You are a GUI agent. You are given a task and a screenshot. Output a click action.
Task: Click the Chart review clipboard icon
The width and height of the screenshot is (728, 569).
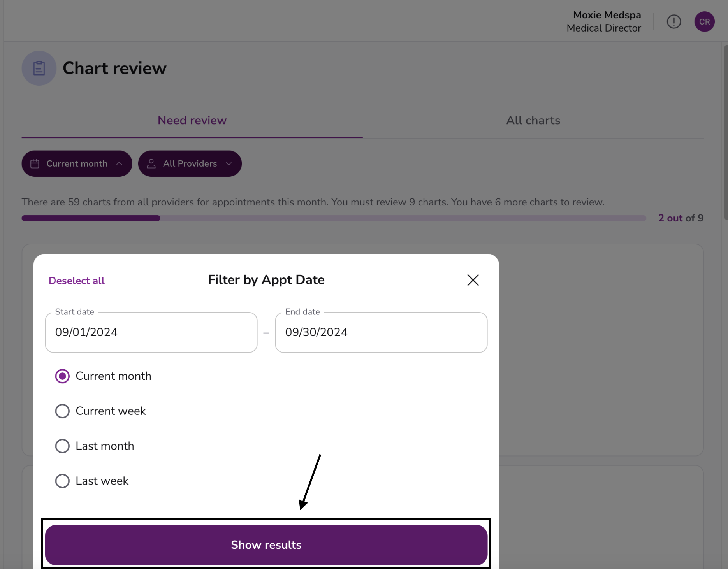39,68
